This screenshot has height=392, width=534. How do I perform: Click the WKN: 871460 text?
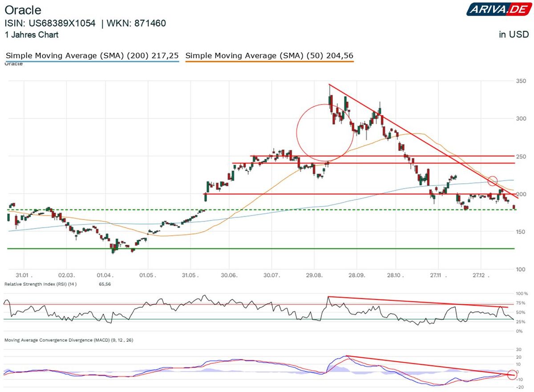[x=136, y=23]
